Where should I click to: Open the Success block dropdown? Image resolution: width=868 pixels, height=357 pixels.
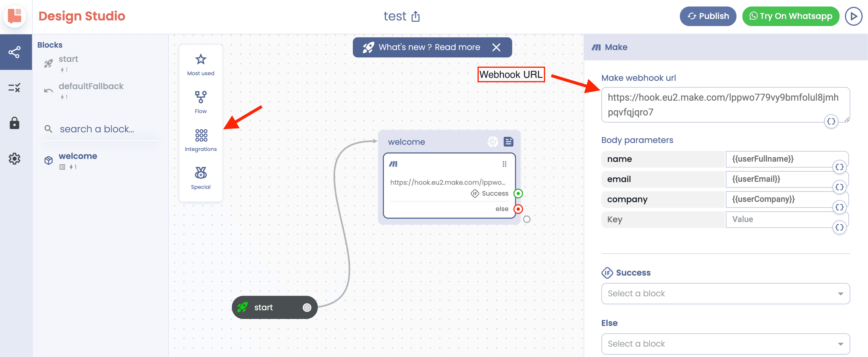(x=725, y=293)
